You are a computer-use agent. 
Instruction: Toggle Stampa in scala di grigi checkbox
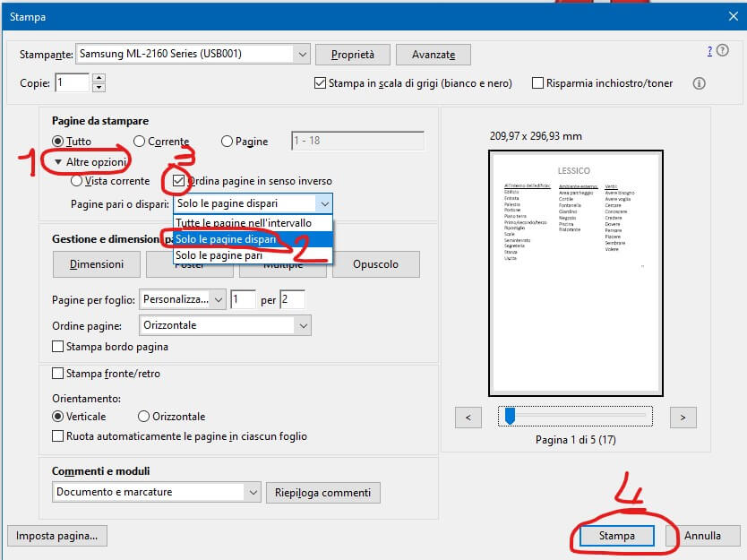[x=321, y=83]
